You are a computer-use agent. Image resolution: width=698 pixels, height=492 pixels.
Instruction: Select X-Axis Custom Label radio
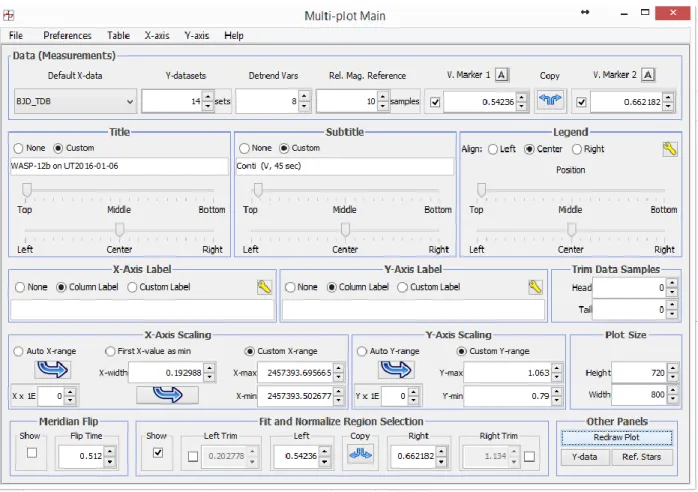[132, 287]
